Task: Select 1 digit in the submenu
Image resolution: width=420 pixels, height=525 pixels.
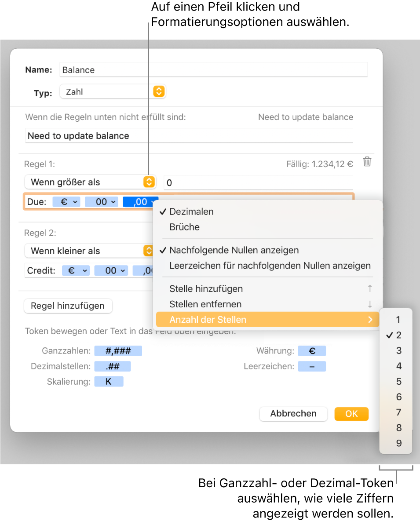Action: (395, 320)
